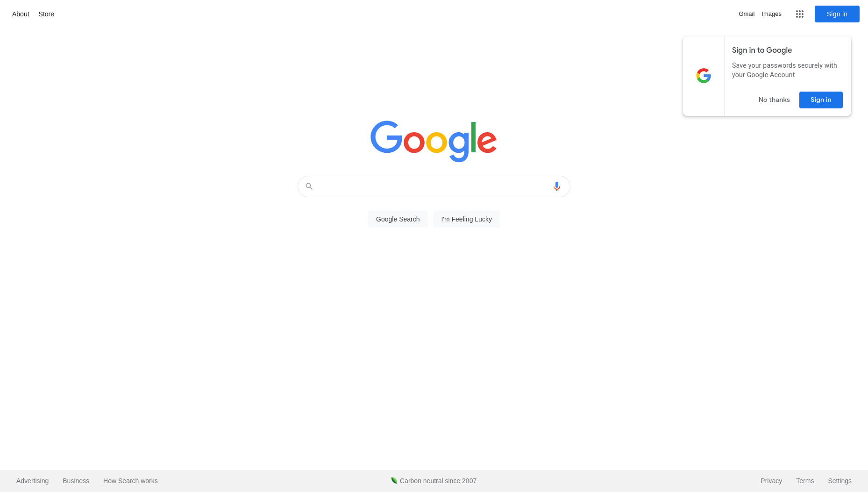The height and width of the screenshot is (492, 868).
Task: Click the I'm Feeling Lucky button
Action: tap(466, 219)
